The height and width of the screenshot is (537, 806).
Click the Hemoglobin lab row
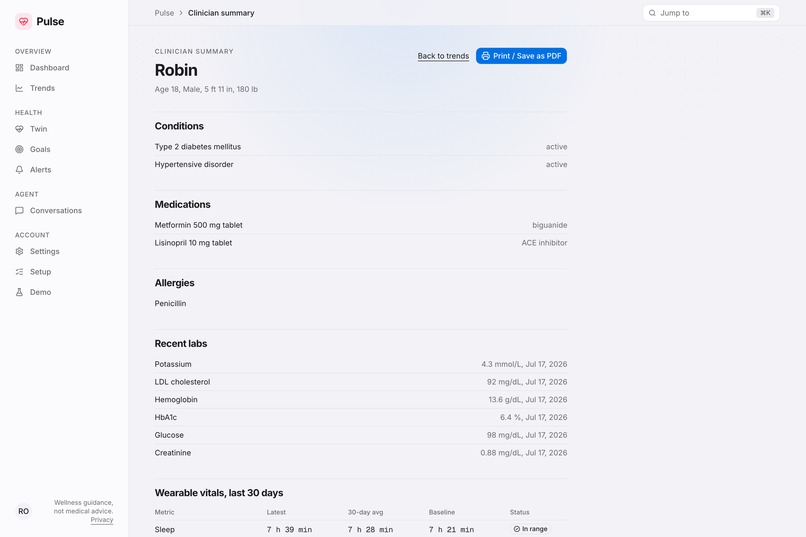pyautogui.click(x=361, y=400)
